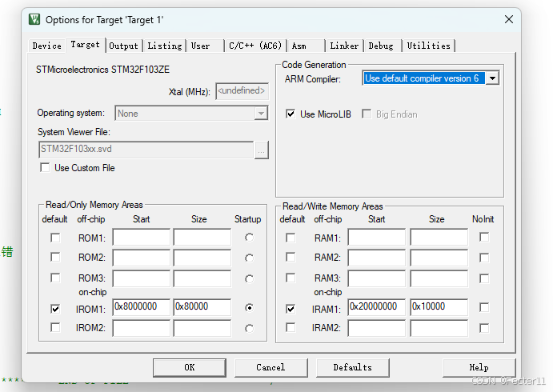Edit the IROM1 Start value 0x8000000
The image size is (553, 392).
click(142, 307)
